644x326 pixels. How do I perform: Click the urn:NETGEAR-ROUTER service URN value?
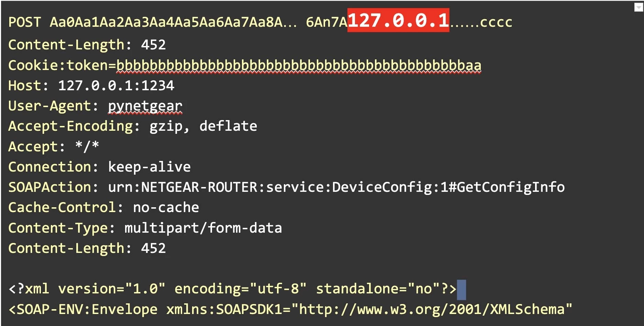coord(336,187)
